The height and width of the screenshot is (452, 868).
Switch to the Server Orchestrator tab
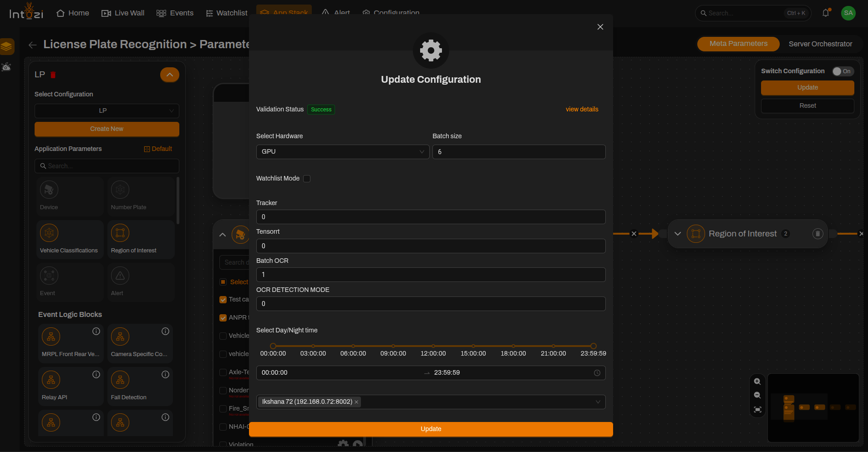(x=820, y=44)
